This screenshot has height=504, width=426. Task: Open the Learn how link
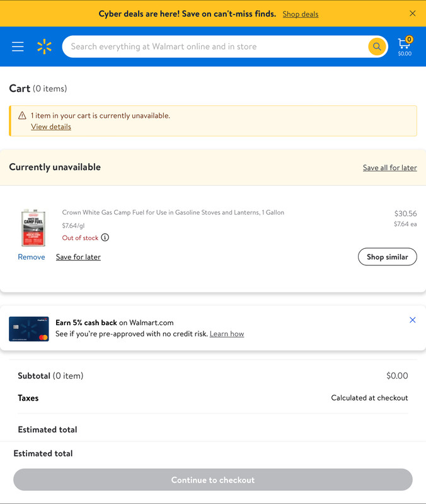coord(227,334)
